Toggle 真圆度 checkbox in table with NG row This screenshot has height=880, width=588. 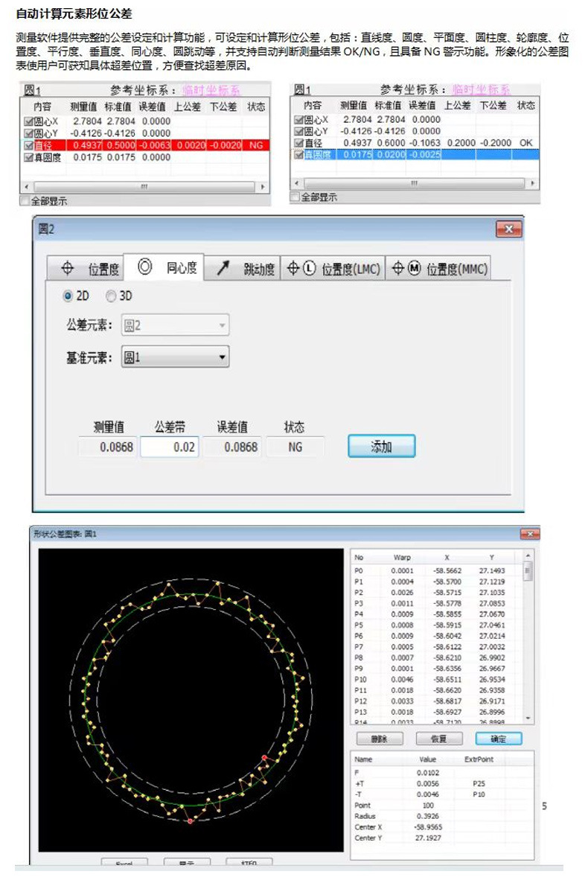(x=28, y=158)
